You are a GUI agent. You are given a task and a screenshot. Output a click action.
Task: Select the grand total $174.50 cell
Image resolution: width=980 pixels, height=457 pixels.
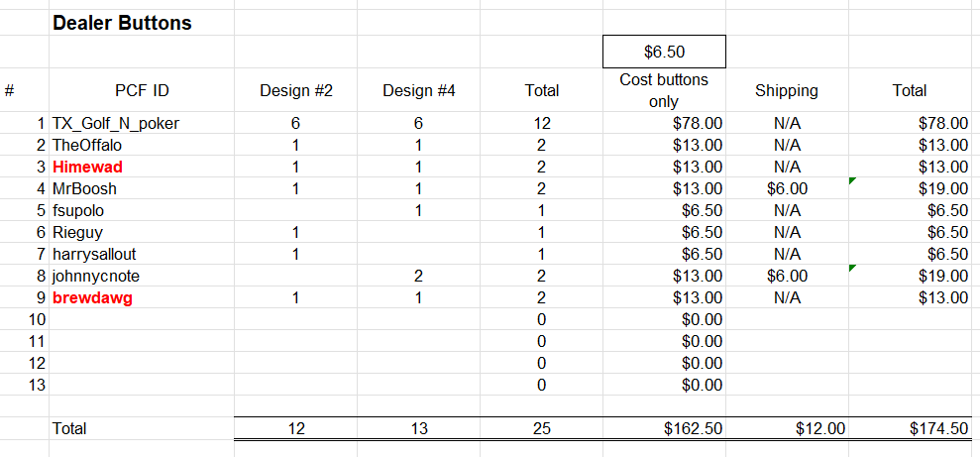coord(938,428)
